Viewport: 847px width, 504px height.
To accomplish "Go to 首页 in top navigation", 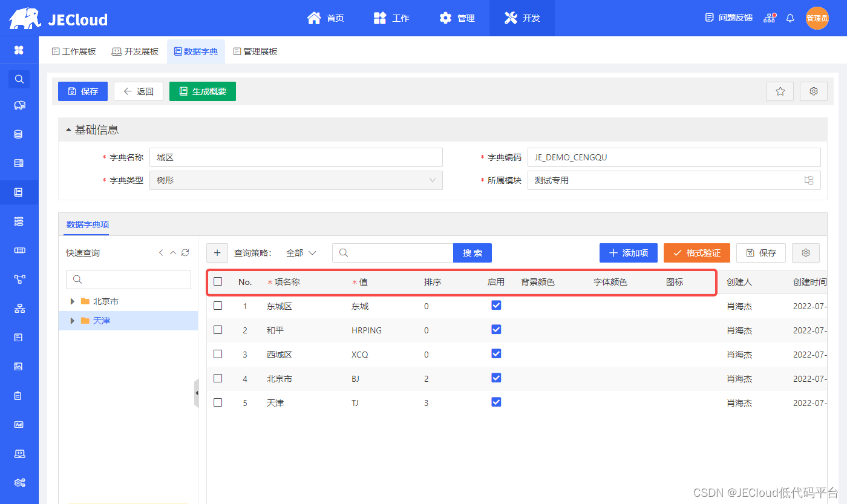I will (x=325, y=18).
